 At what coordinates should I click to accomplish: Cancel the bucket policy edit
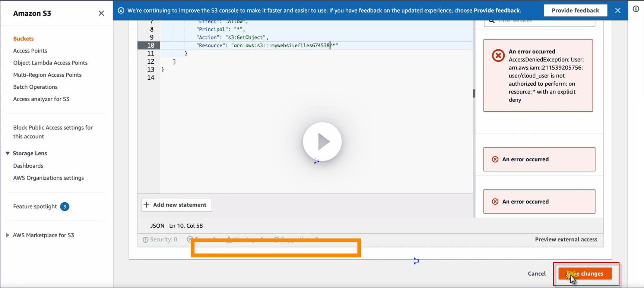(537, 273)
